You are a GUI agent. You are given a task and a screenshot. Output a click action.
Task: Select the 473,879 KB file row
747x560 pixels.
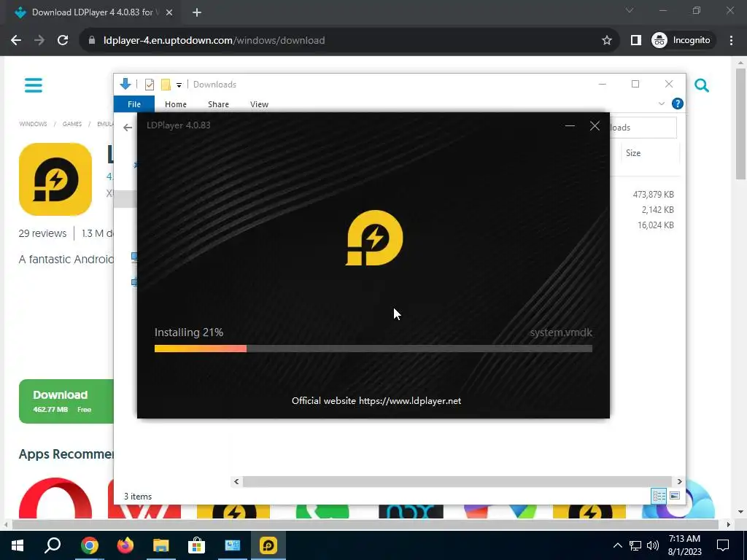click(x=653, y=194)
